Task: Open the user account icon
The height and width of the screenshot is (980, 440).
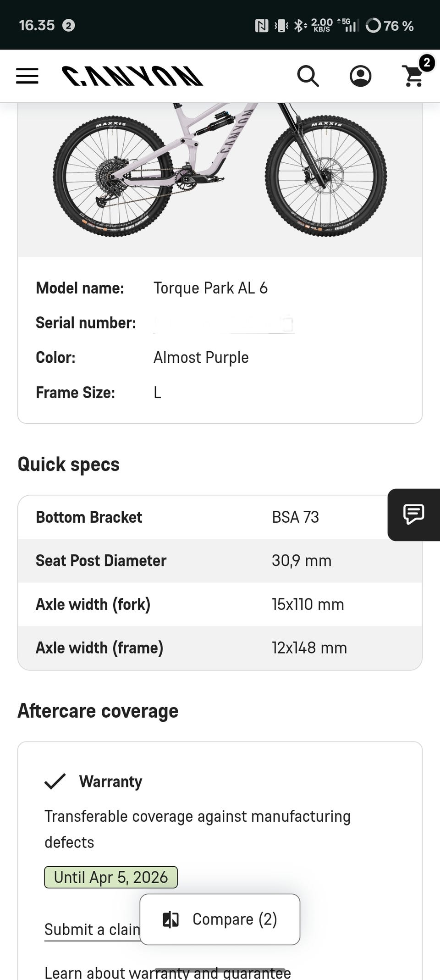Action: click(361, 76)
